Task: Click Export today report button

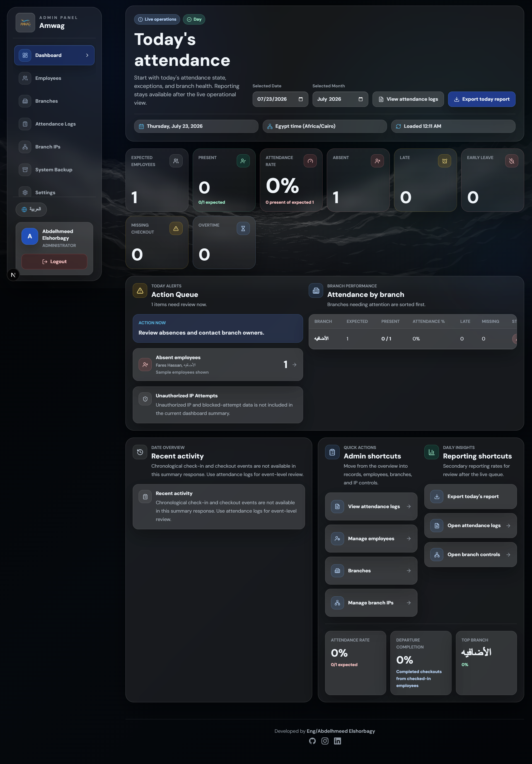Action: click(482, 99)
